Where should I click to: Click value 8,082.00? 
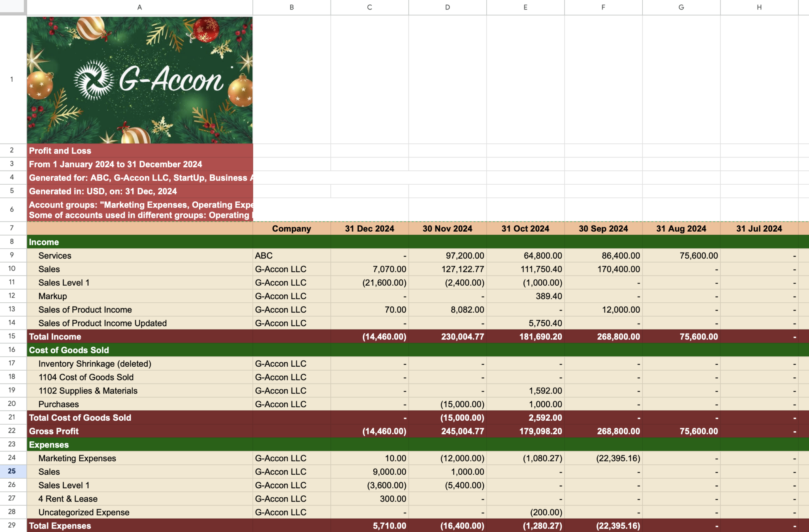448,309
